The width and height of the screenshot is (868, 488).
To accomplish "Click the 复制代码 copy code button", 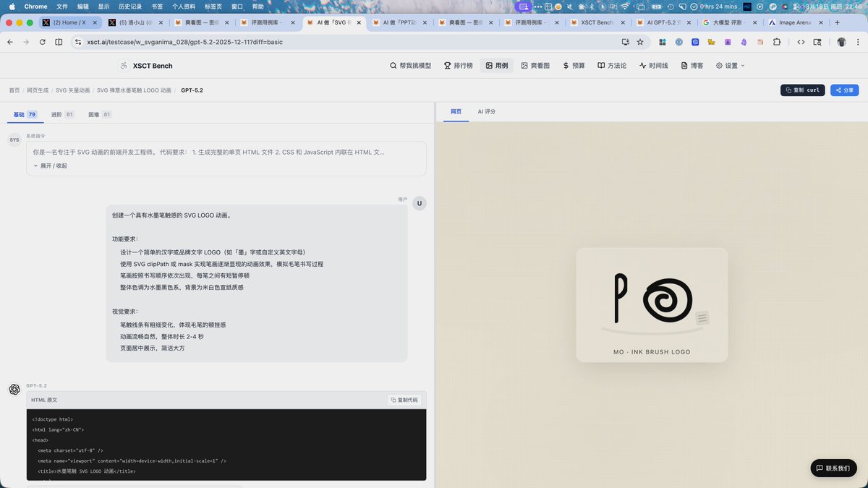I will click(404, 400).
